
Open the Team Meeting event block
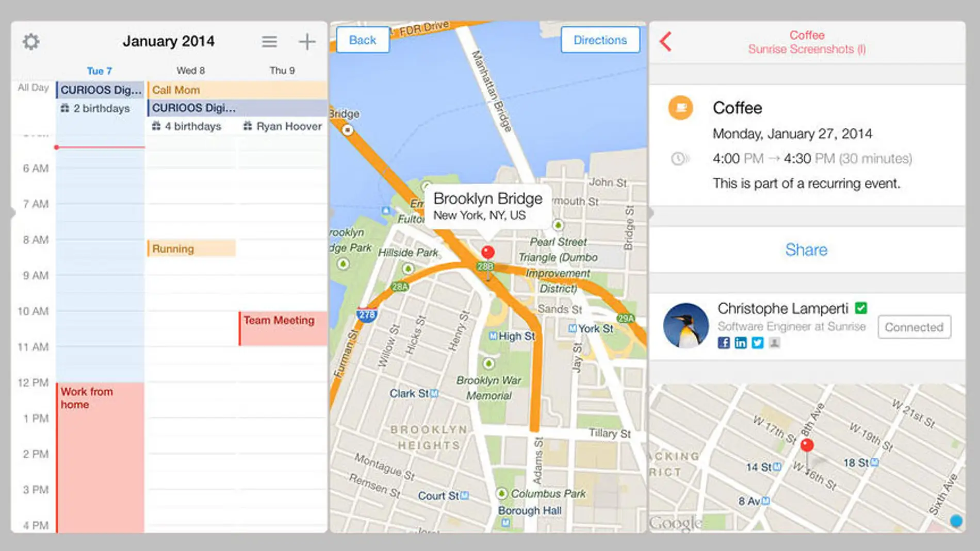(283, 328)
